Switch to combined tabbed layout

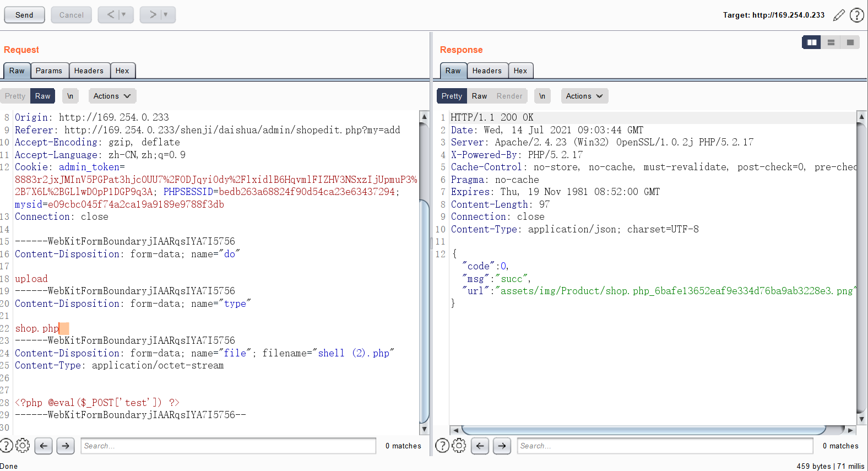coord(850,42)
